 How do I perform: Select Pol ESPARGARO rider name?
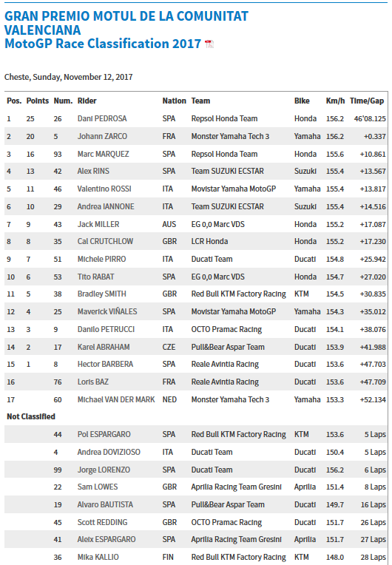coord(104,434)
